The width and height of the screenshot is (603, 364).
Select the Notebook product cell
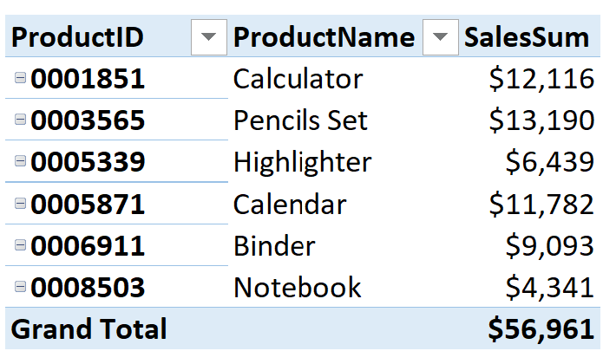coord(297,288)
